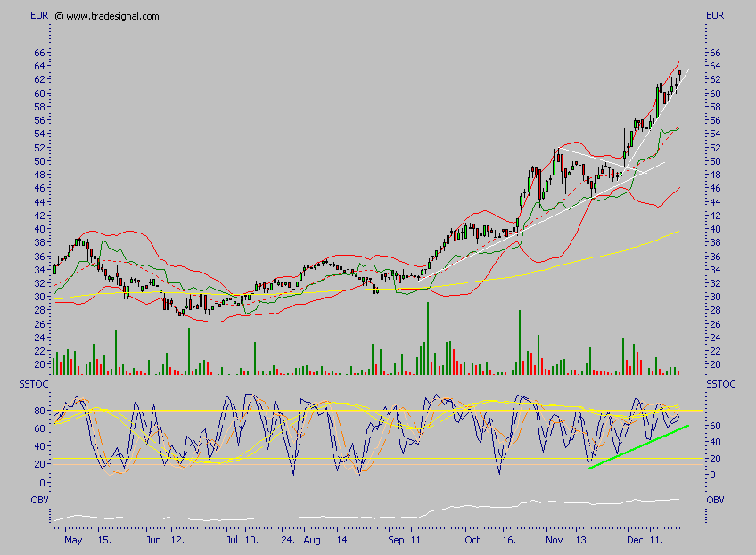Click the 20 price label on right axis

714,364
